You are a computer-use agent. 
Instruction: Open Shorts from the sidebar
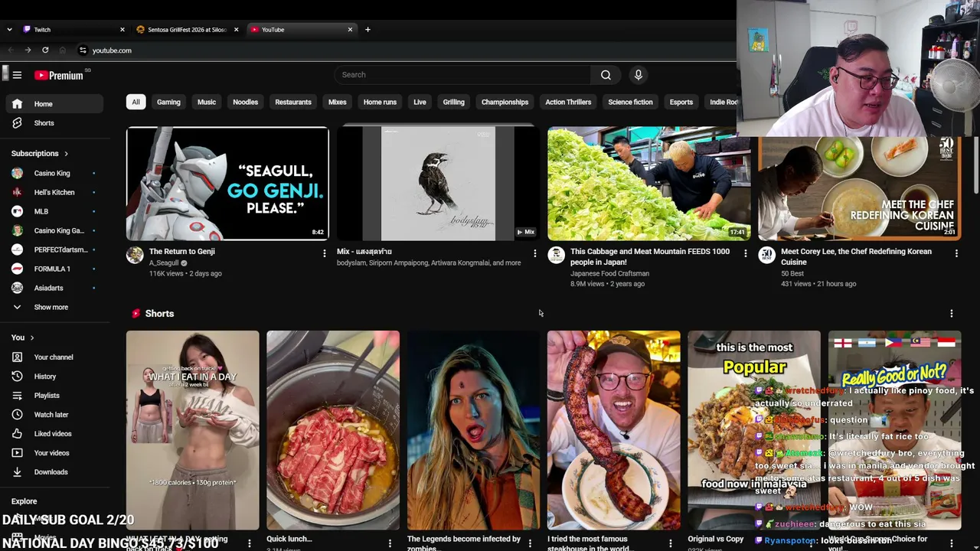pos(54,123)
